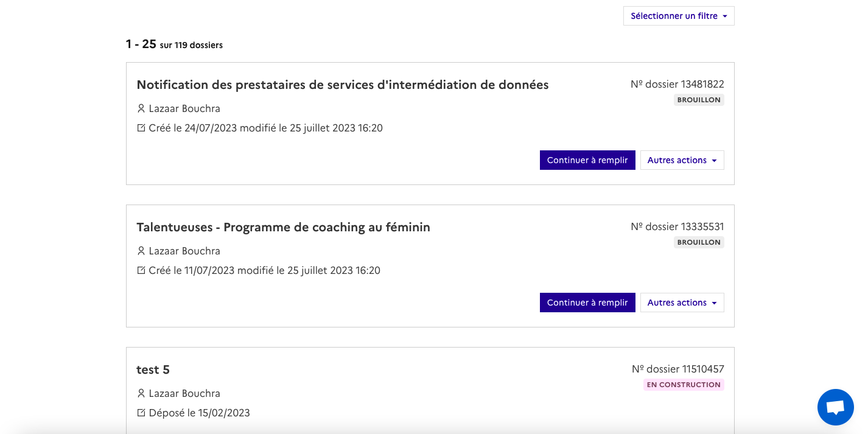
Task: Open the 'test 5' dossier title
Action: [x=153, y=369]
